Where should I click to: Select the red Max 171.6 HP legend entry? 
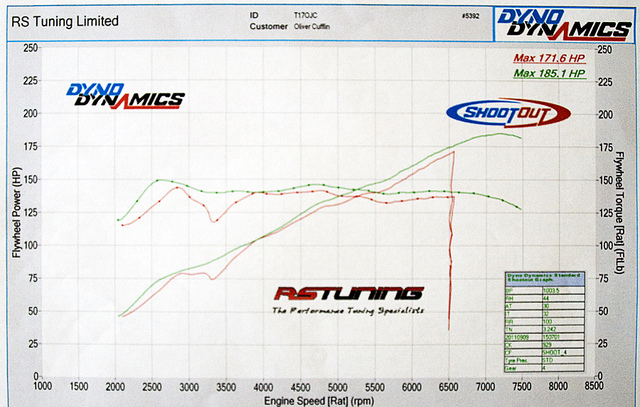[548, 60]
